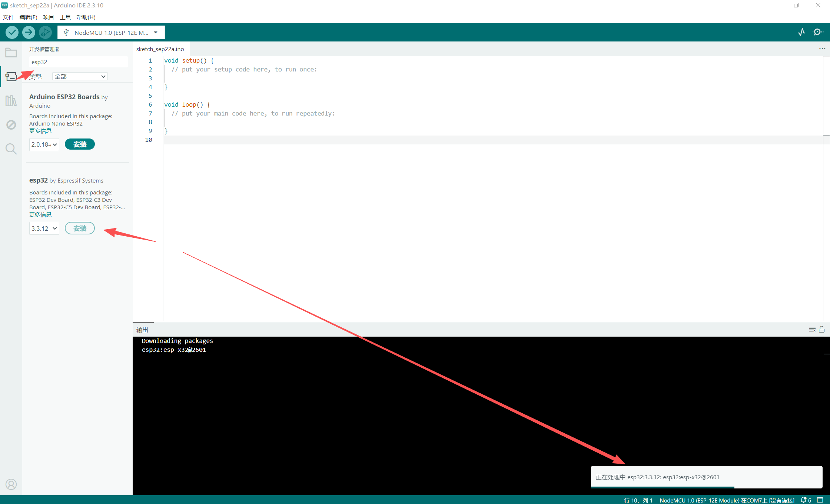Open the editor more-actions ellipsis menu
830x504 pixels.
click(x=822, y=49)
